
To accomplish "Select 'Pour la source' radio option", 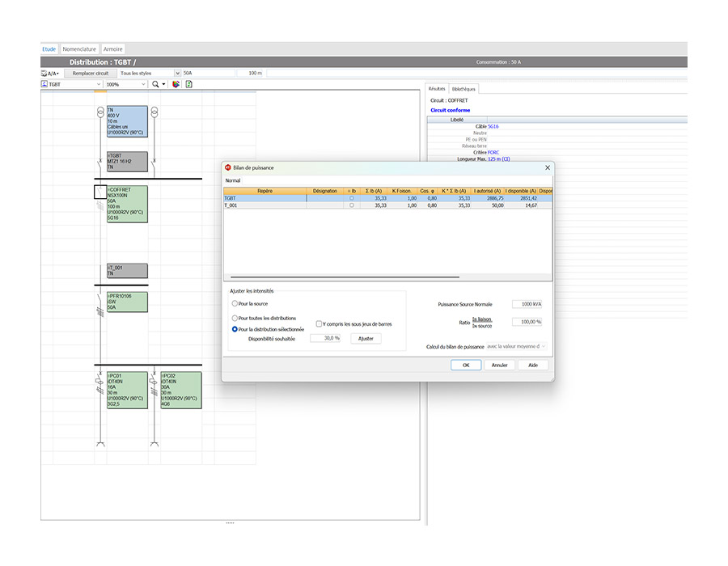I will (235, 303).
